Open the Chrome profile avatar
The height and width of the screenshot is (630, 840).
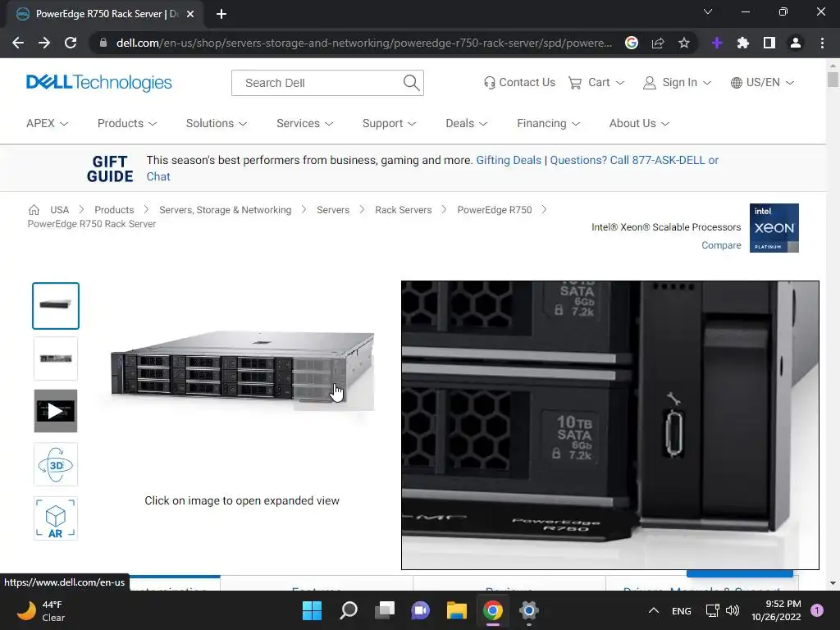pyautogui.click(x=796, y=43)
